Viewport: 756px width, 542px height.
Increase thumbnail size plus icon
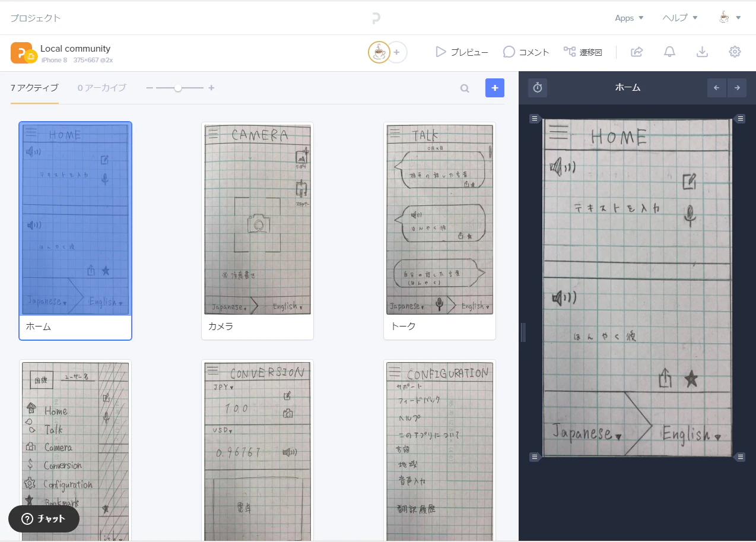click(211, 88)
